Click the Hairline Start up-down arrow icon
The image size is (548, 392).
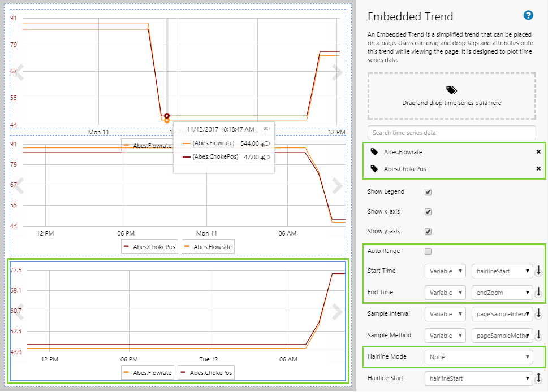tap(539, 378)
